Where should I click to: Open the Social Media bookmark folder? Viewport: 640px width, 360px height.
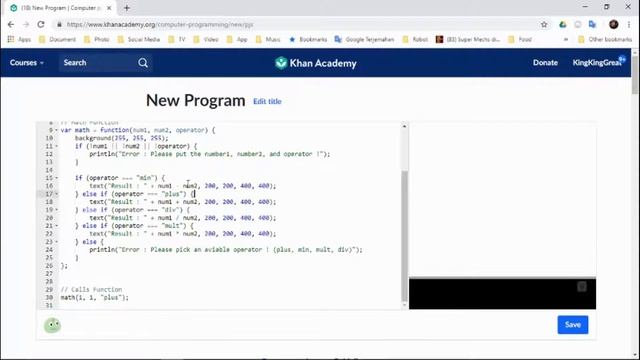click(x=139, y=39)
